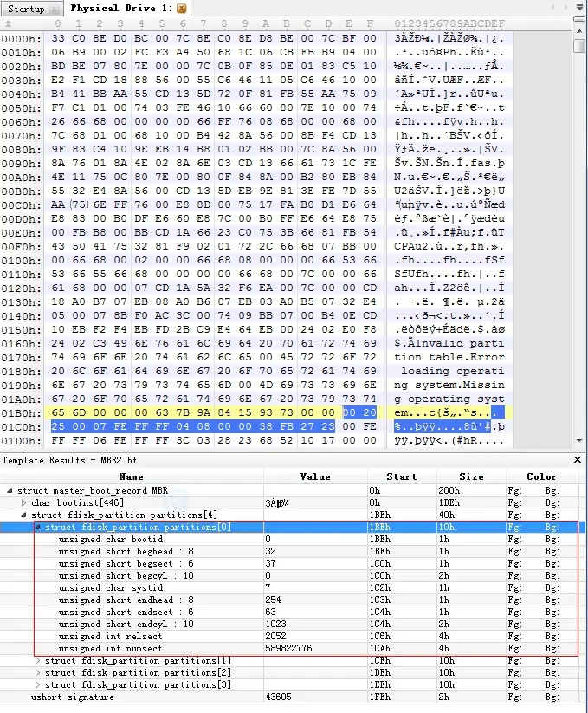Viewport: 588px width, 713px height.
Task: Click the signature value 43605
Action: coord(278,697)
